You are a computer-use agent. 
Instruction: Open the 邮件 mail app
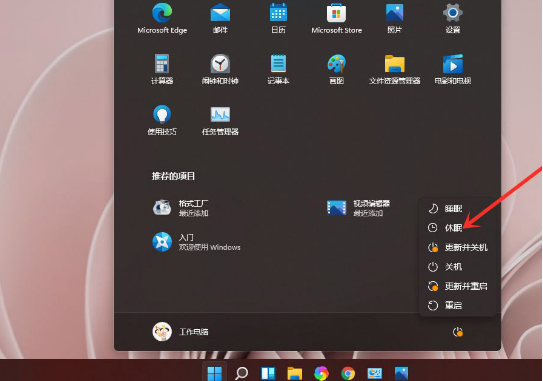220,19
